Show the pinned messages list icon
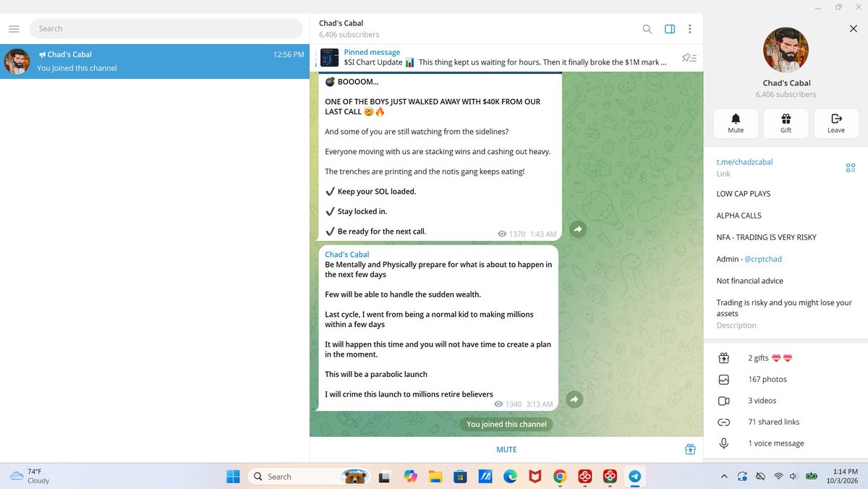Image resolution: width=868 pixels, height=489 pixels. click(x=689, y=58)
